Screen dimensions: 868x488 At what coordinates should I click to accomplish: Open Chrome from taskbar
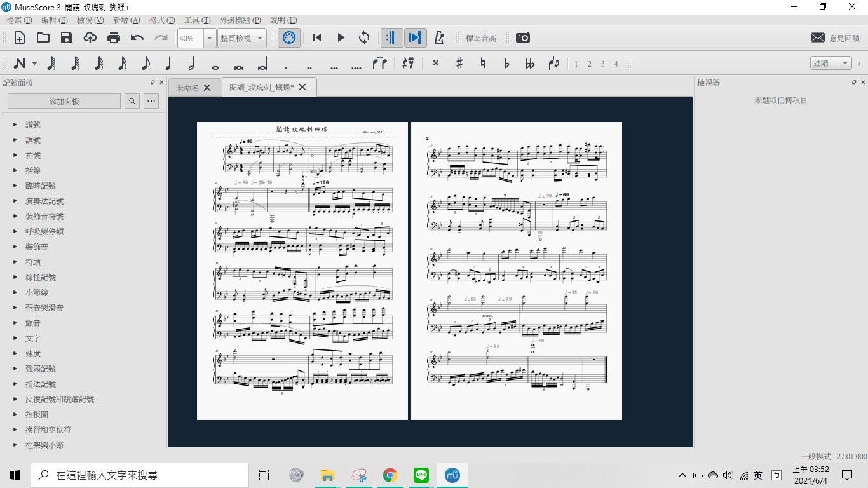[x=390, y=475]
